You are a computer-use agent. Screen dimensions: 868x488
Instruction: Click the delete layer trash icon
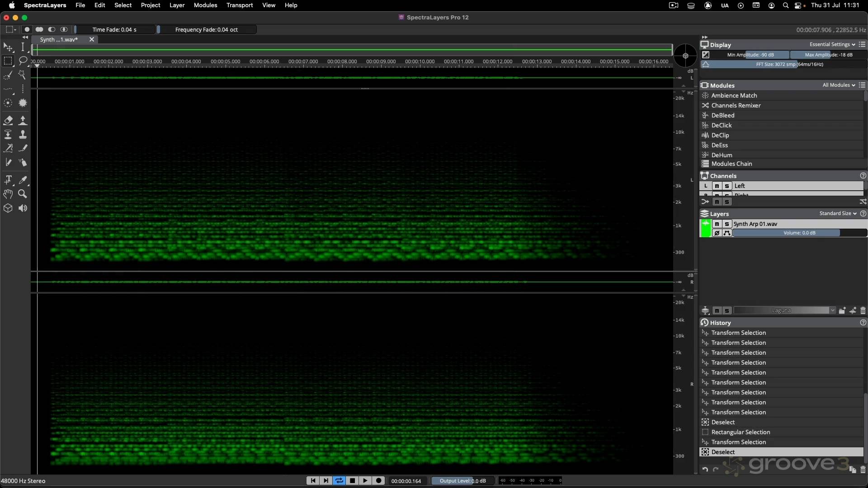point(863,310)
